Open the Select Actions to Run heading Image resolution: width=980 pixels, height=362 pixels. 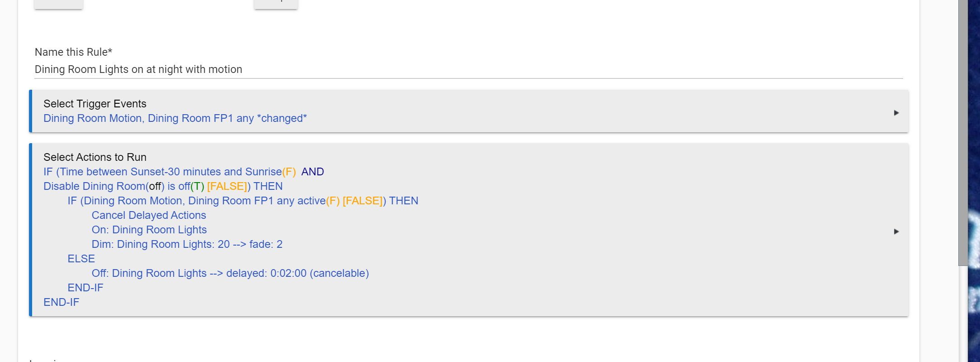95,157
